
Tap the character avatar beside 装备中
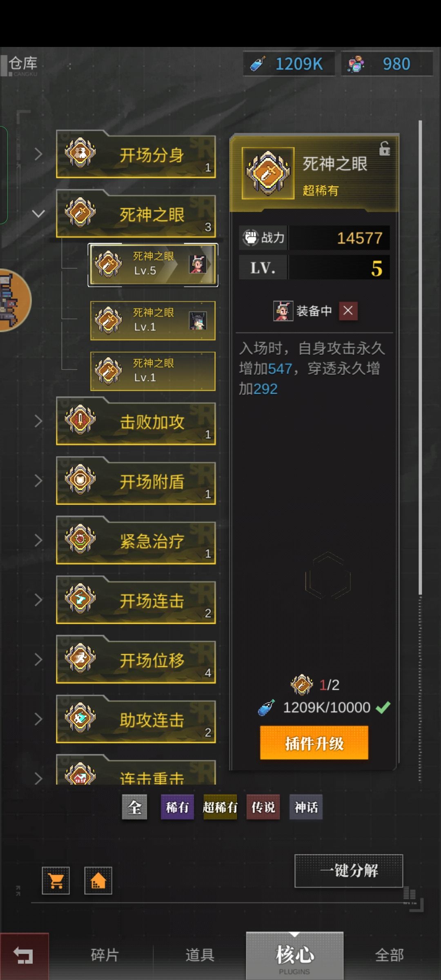283,311
